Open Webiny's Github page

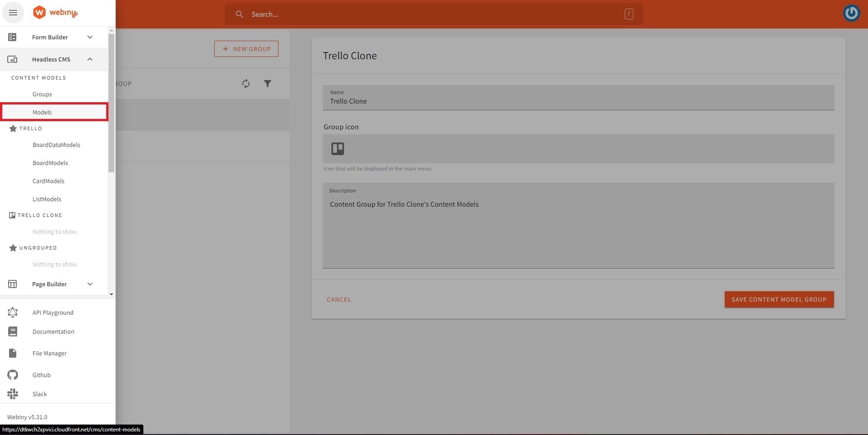[x=41, y=374]
